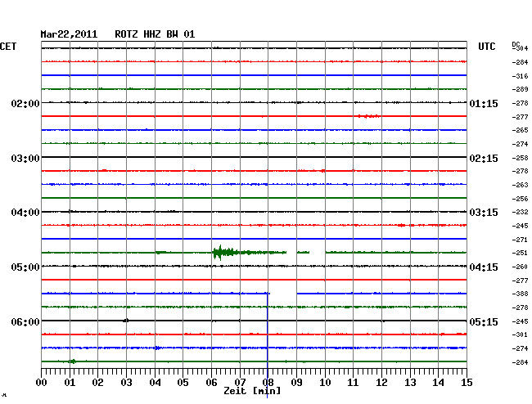Click minute tick label 11

click(x=353, y=383)
